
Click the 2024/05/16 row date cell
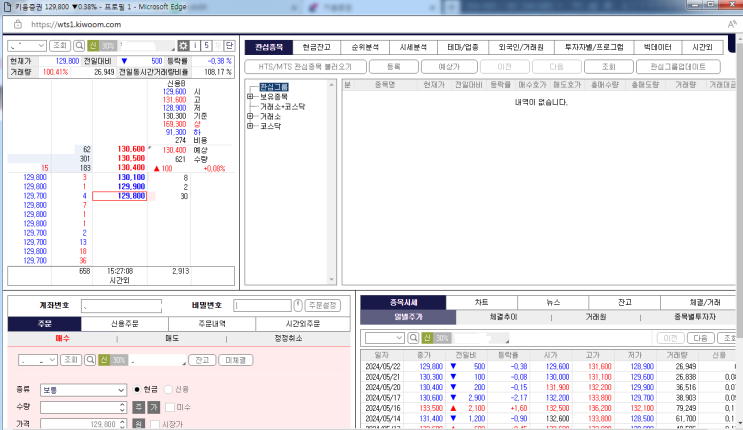coord(382,408)
